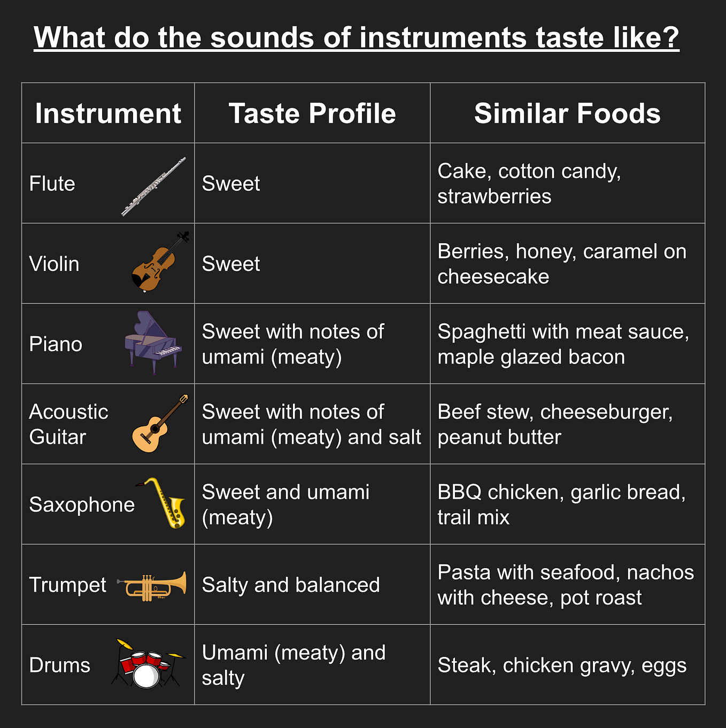Click the Similar Foods column header
The height and width of the screenshot is (728, 726).
click(567, 113)
